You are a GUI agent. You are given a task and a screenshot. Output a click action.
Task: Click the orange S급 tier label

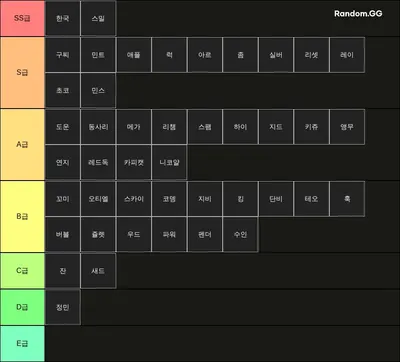tap(22, 72)
